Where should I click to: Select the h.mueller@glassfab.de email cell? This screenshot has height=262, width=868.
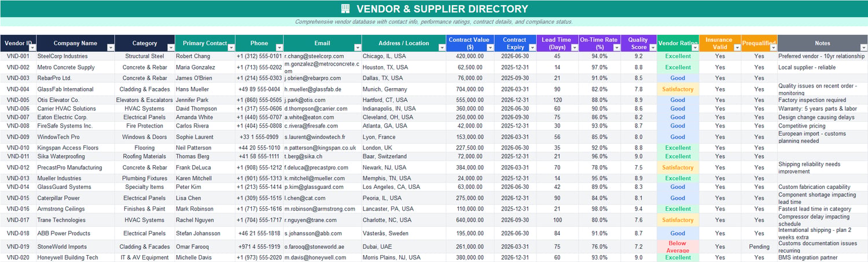323,89
